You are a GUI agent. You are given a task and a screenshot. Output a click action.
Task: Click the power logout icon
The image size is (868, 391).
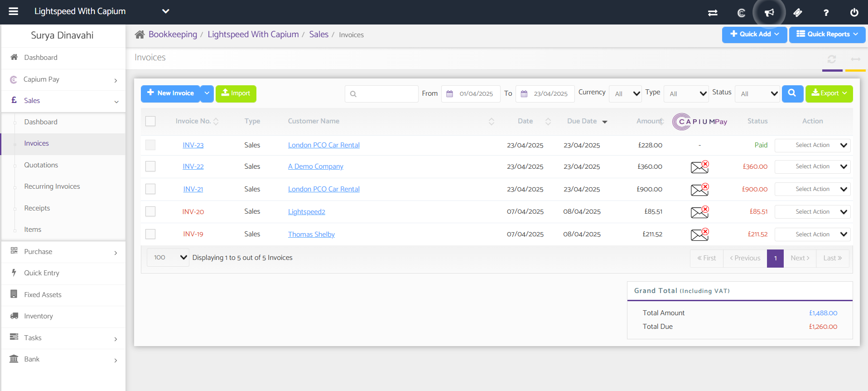pyautogui.click(x=854, y=13)
